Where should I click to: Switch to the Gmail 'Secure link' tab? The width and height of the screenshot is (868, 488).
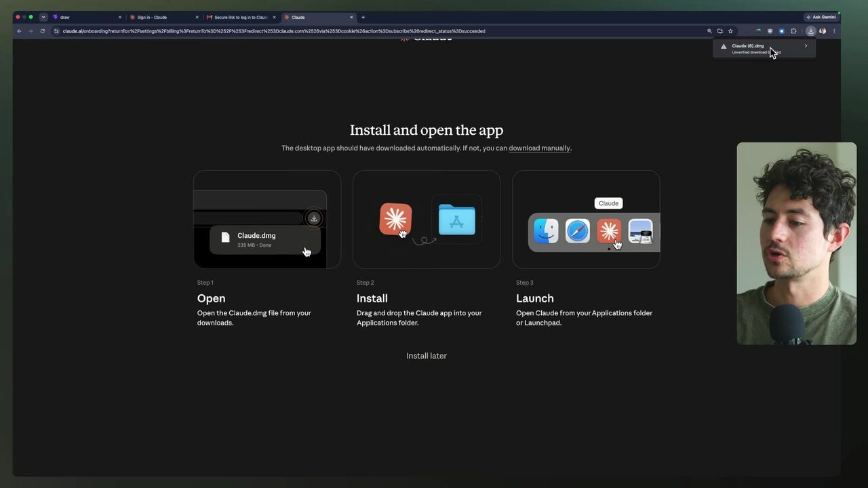(x=241, y=18)
